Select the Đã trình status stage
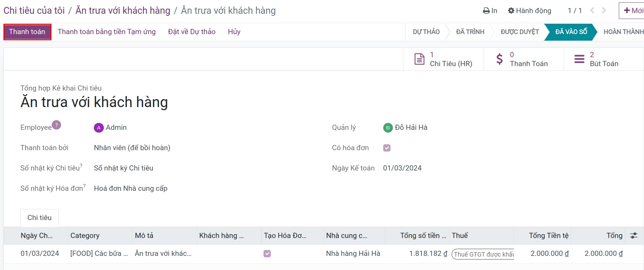Image resolution: width=644 pixels, height=270 pixels. point(470,32)
